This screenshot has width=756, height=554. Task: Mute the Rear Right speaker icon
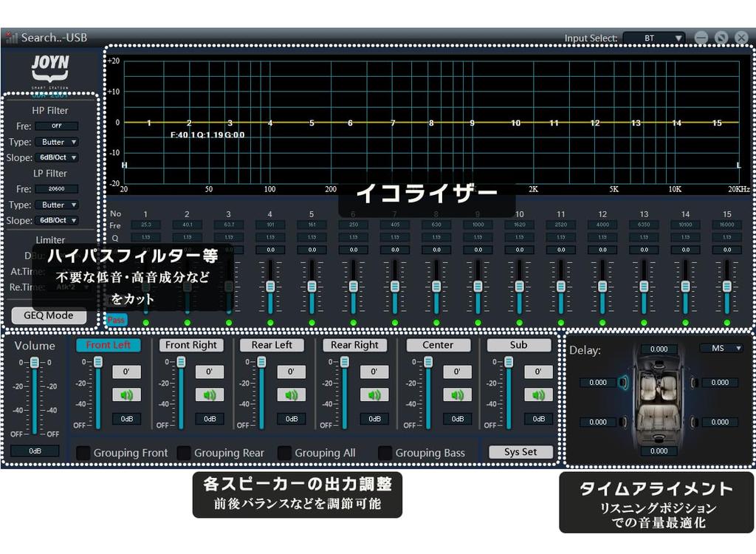point(374,395)
